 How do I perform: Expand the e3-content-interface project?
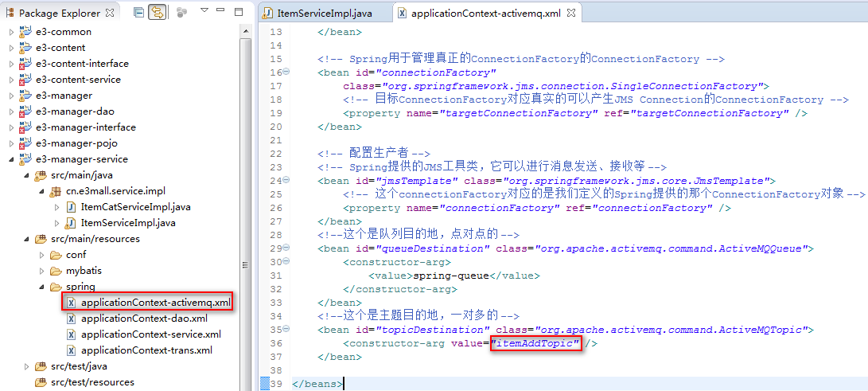pos(11,64)
